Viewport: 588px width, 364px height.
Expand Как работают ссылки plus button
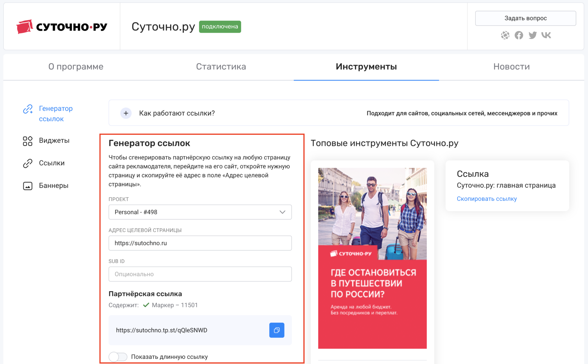pos(126,113)
